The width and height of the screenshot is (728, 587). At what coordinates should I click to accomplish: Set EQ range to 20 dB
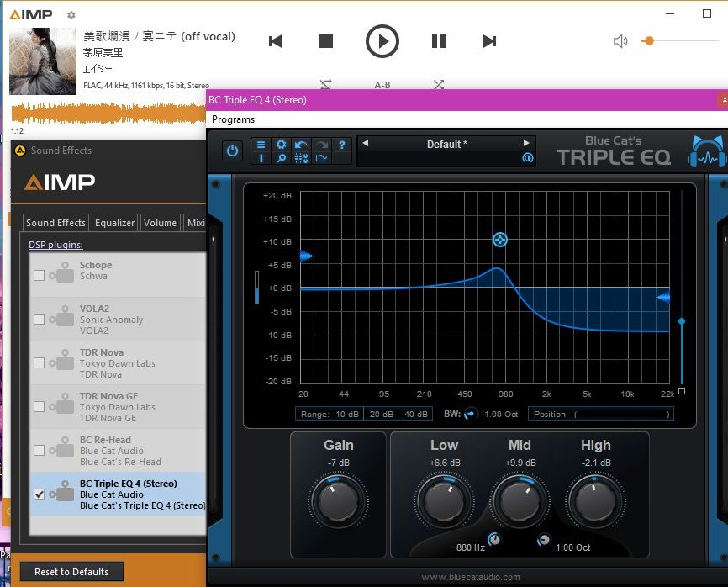tap(381, 414)
